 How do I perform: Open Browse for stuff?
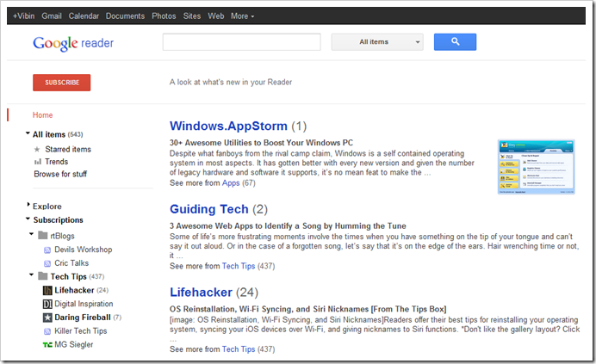[60, 174]
